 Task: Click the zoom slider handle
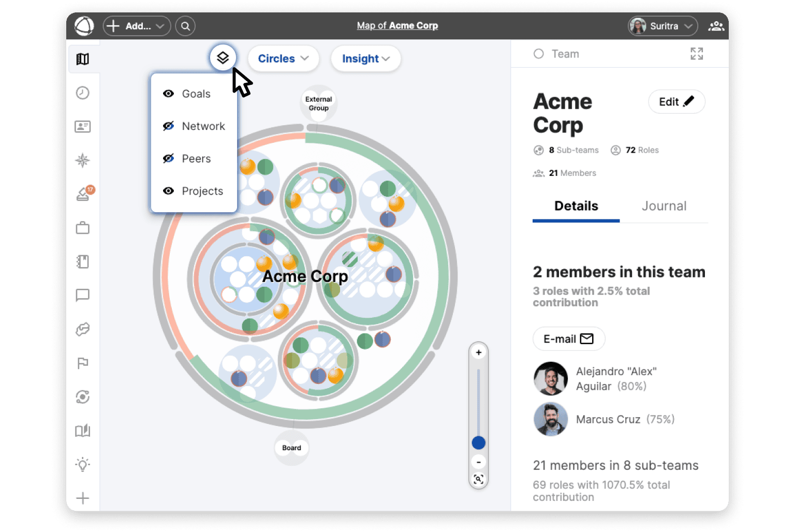click(x=478, y=443)
